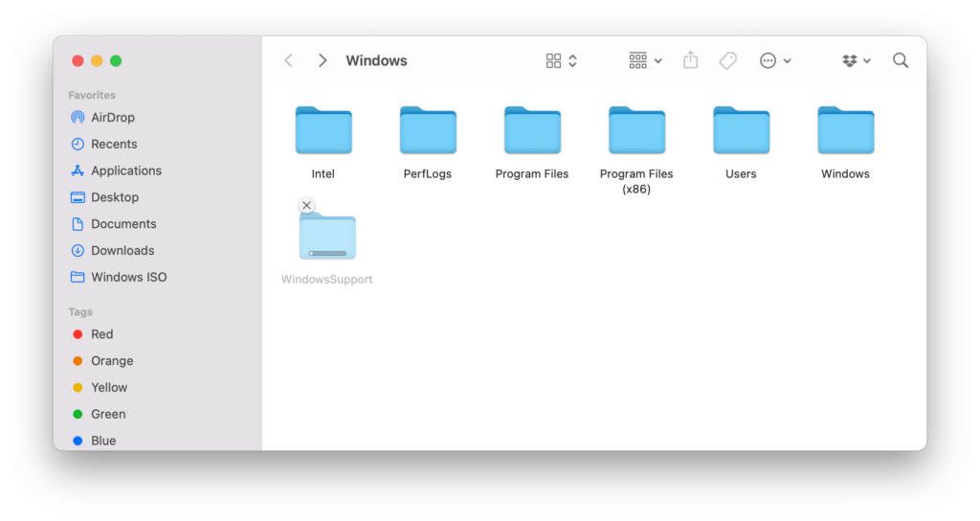The width and height of the screenshot is (980, 521).
Task: Cancel the WindowsSupport copy with the X
Action: coord(306,205)
